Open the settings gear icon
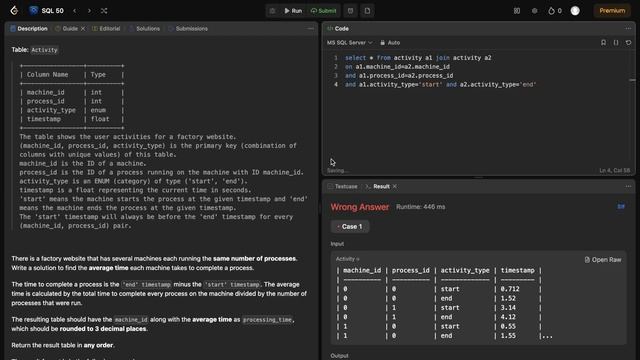Image resolution: width=640 pixels, height=360 pixels. tap(535, 11)
